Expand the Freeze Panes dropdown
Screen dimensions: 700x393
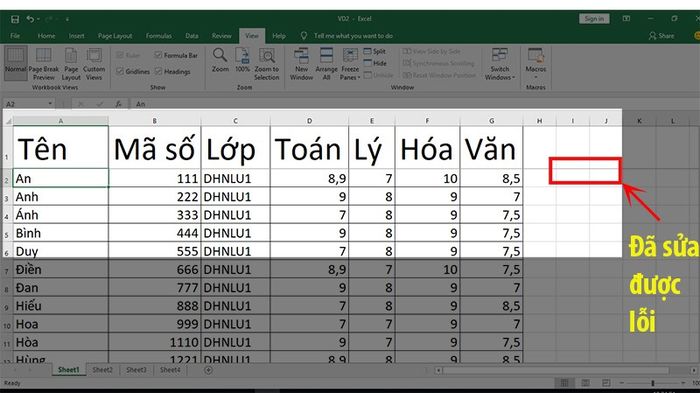point(350,64)
